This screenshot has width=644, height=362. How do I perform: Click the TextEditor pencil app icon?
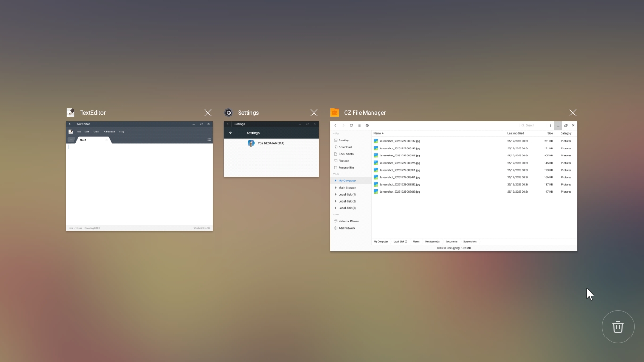click(x=71, y=113)
